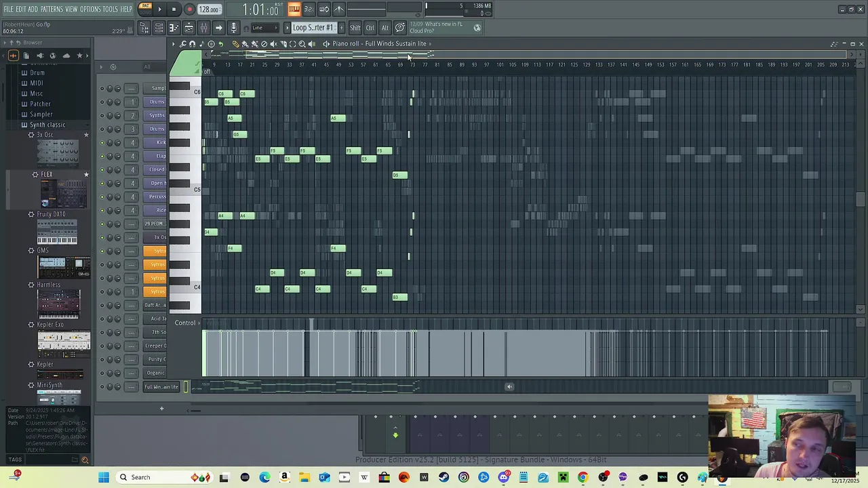Start playback with the Play button

pyautogui.click(x=159, y=9)
